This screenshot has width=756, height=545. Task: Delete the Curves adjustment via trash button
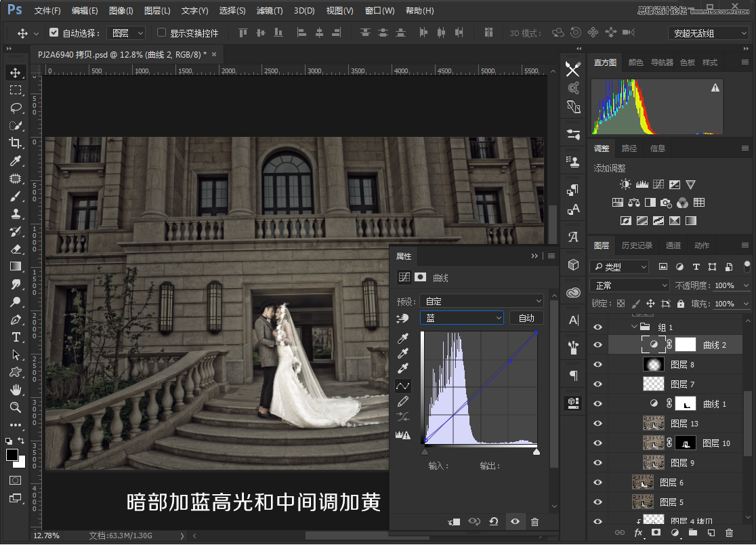pos(535,522)
